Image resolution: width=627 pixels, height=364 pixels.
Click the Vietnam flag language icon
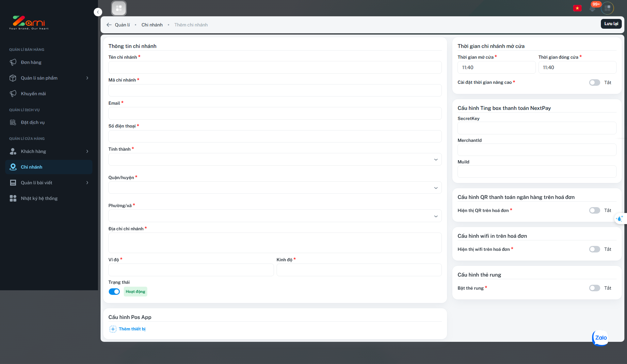coord(577,8)
